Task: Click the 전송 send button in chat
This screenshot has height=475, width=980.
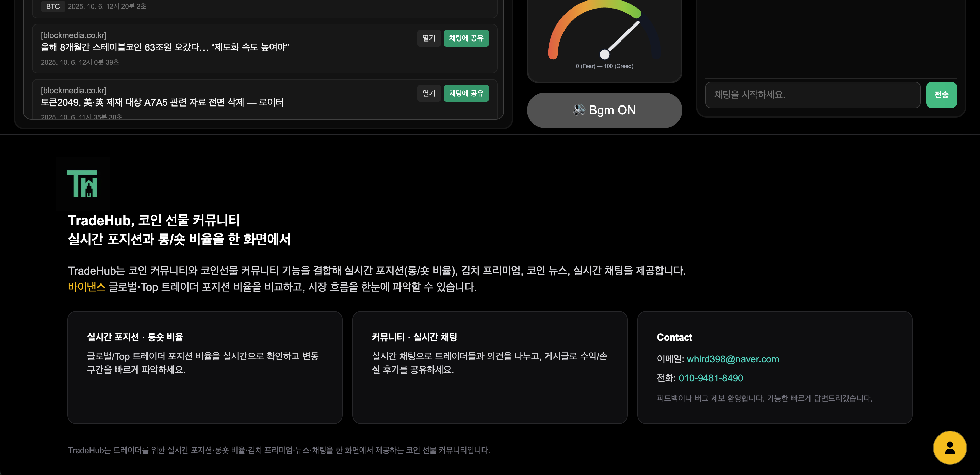Action: coord(941,95)
